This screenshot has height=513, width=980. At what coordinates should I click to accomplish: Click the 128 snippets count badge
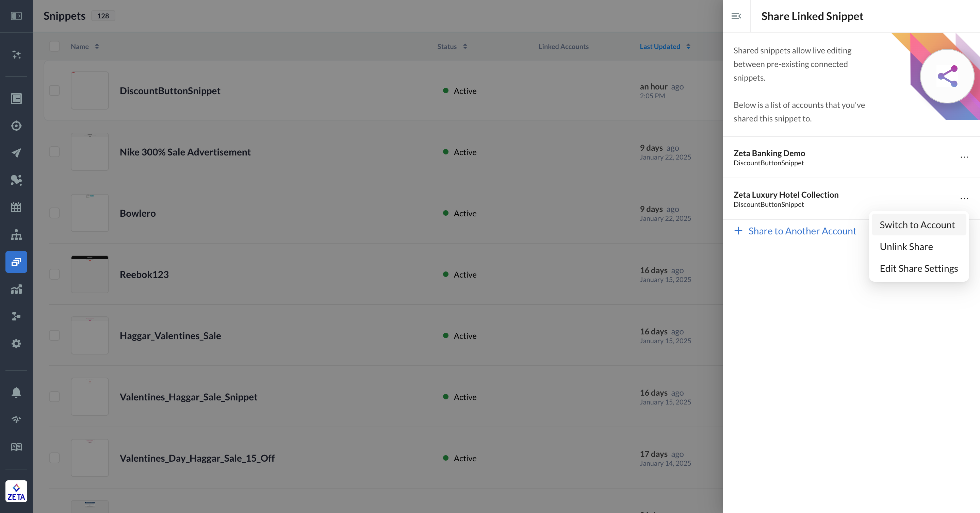(x=103, y=16)
